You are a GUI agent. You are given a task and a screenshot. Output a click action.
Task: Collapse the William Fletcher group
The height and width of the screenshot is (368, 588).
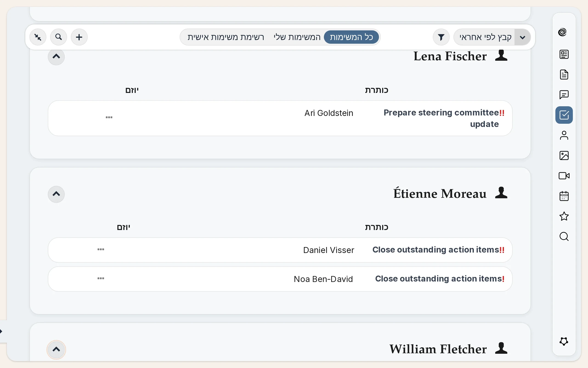tap(56, 350)
